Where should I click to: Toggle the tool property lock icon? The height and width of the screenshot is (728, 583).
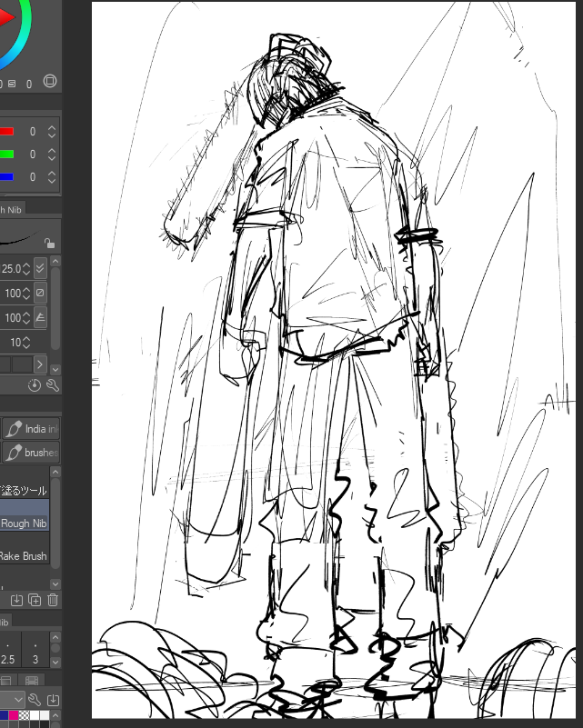49,243
